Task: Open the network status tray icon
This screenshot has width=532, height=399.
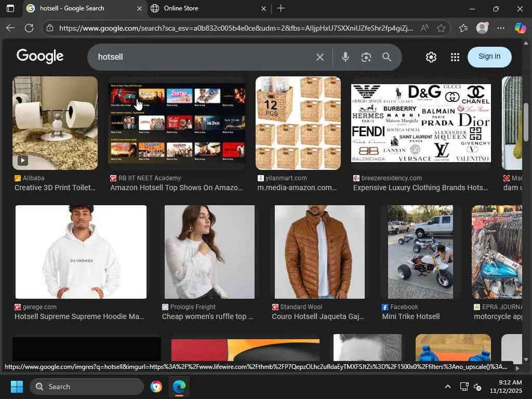Action: (x=464, y=387)
